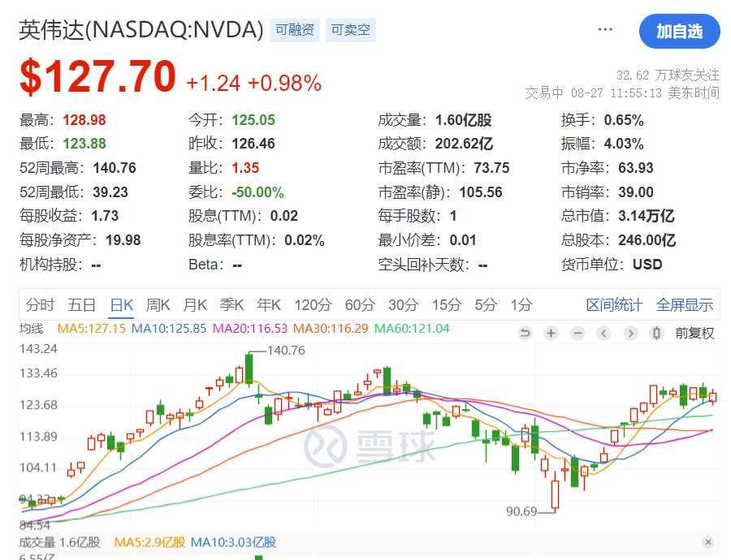Switch to the 15分 chart tab

click(447, 305)
